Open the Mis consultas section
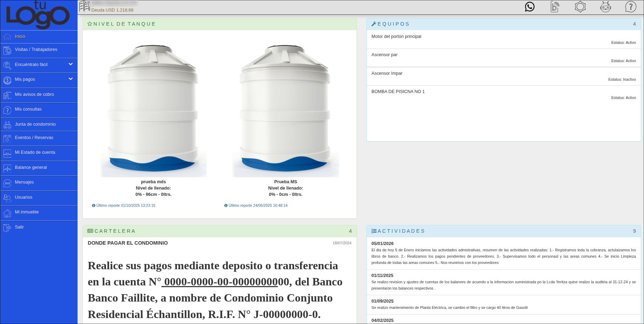Image resolution: width=644 pixels, height=324 pixels. pos(28,109)
